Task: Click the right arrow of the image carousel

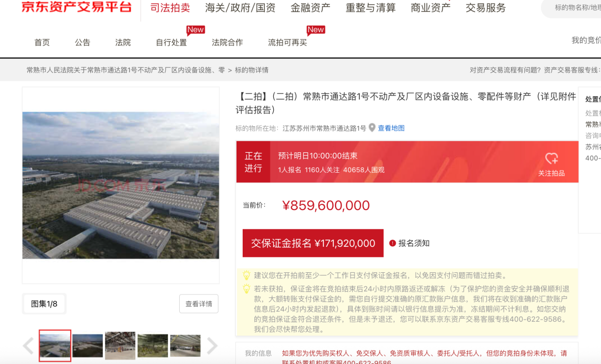Action: coord(212,346)
